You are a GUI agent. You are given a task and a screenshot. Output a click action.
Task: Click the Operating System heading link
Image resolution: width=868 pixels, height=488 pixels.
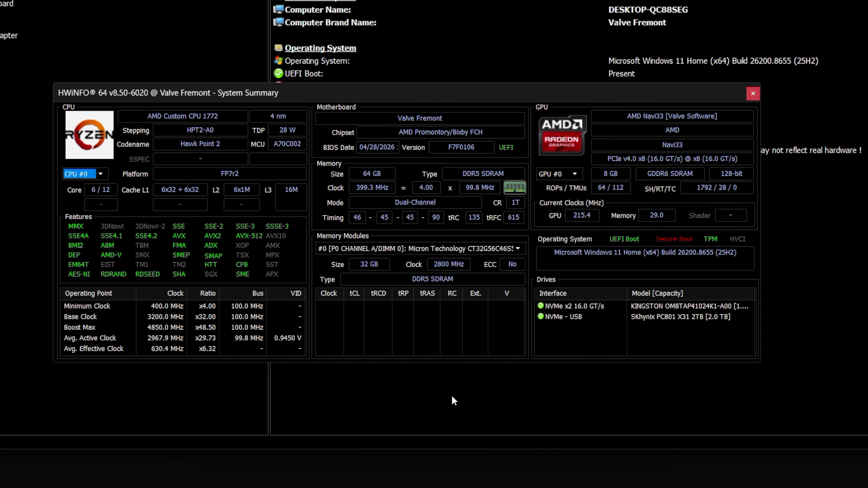pos(321,48)
